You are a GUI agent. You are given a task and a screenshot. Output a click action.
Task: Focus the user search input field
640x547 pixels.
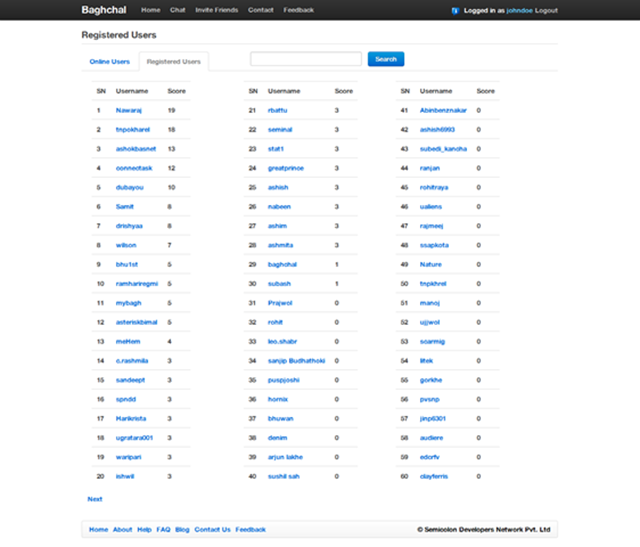306,59
